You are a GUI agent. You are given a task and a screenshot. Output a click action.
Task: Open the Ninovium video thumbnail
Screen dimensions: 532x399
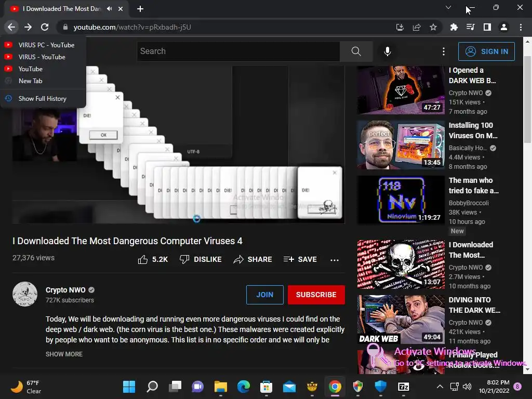[401, 200]
